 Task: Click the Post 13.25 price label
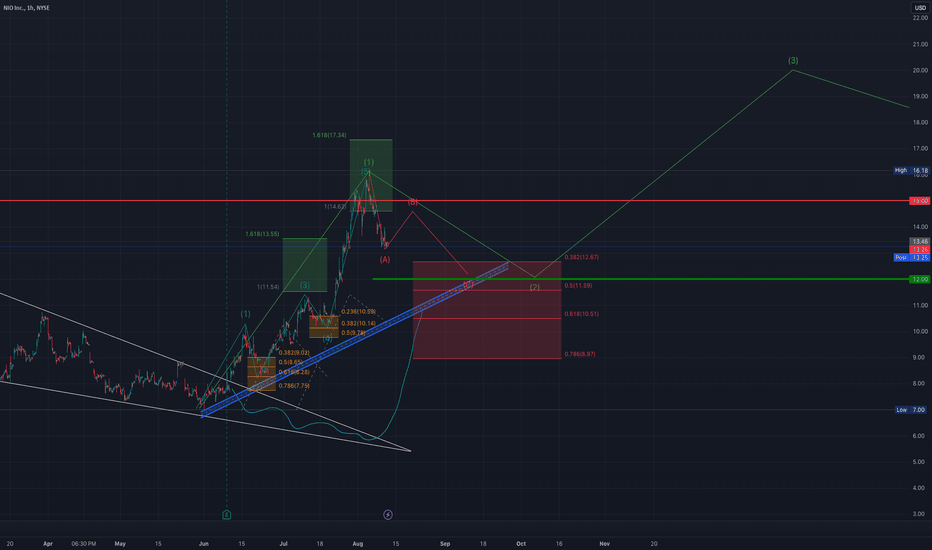(x=911, y=257)
